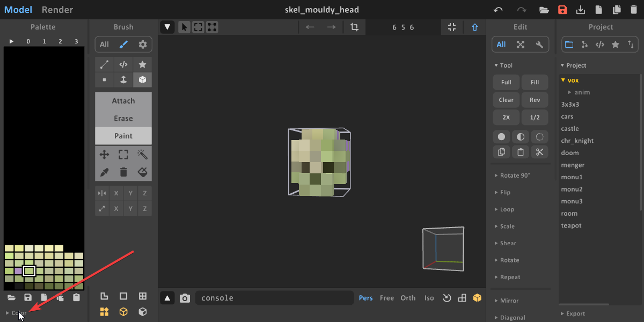
Task: Select the Erase brush mode
Action: (x=123, y=118)
